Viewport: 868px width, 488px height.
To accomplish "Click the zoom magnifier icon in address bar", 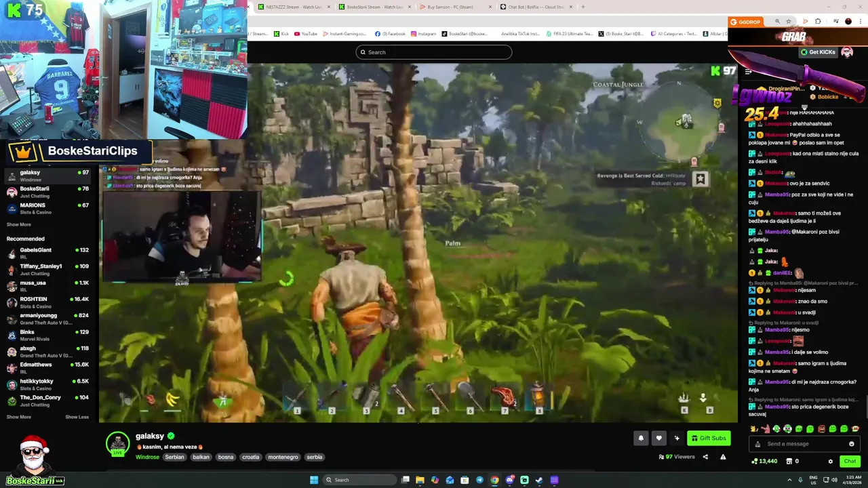I will [777, 22].
